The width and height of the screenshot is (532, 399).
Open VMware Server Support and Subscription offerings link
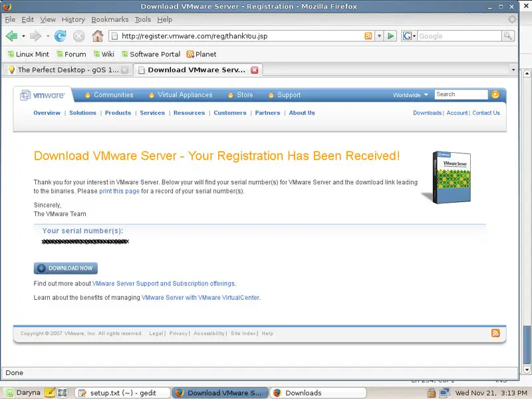[x=164, y=284]
